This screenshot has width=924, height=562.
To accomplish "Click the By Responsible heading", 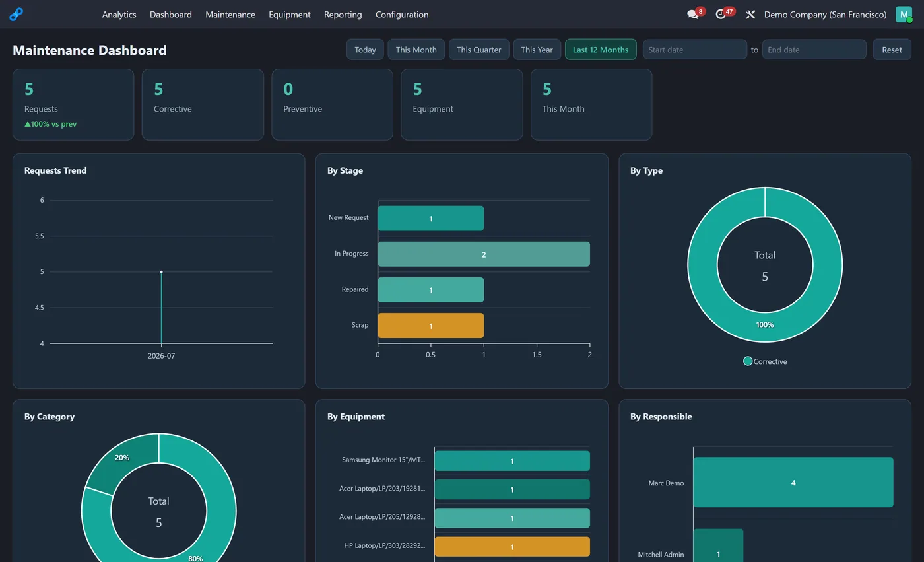I will pyautogui.click(x=661, y=417).
